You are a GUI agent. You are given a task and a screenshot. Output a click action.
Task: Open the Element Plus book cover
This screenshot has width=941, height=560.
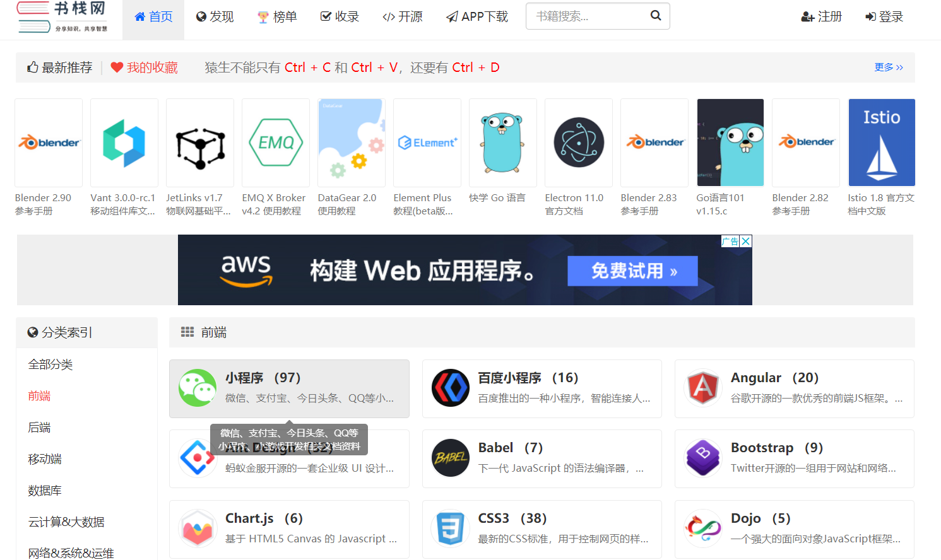click(x=427, y=143)
